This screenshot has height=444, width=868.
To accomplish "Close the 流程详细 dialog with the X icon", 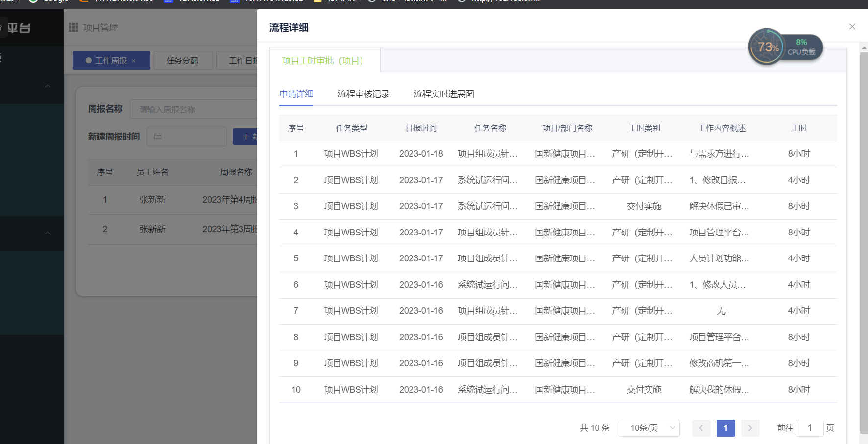I will (852, 27).
